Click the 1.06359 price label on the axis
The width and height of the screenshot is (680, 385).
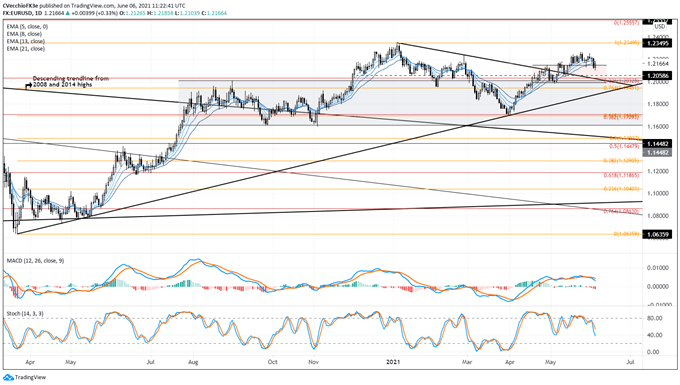pos(657,234)
